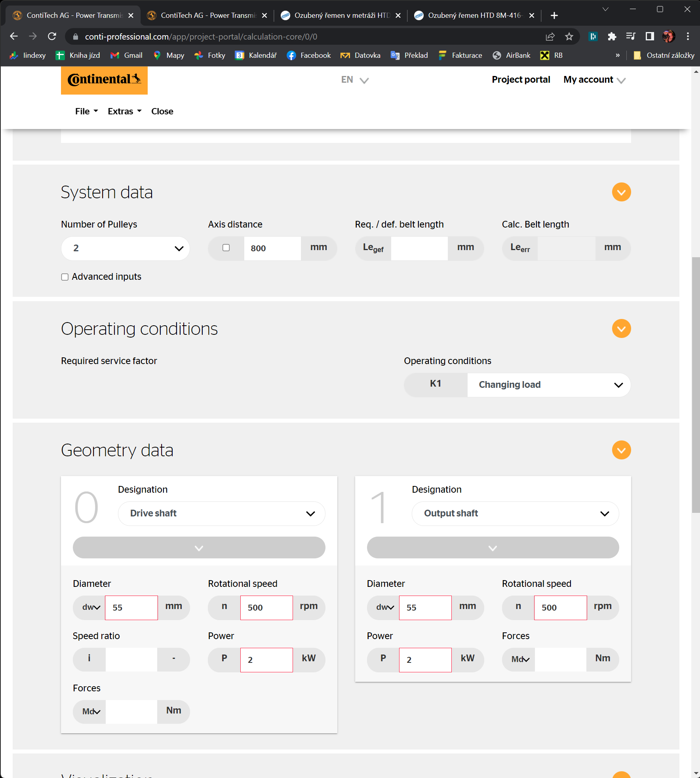Open the File menu
Image resolution: width=700 pixels, height=778 pixels.
pyautogui.click(x=86, y=112)
